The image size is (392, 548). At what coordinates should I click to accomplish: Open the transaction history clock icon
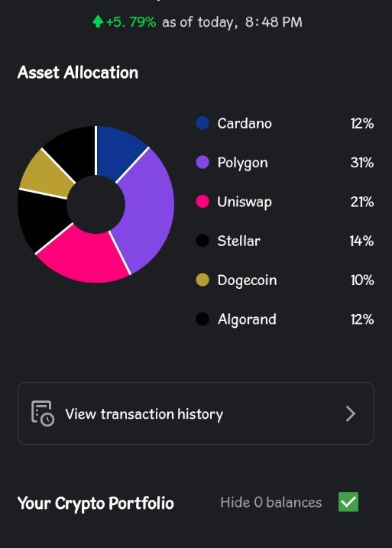click(x=43, y=413)
